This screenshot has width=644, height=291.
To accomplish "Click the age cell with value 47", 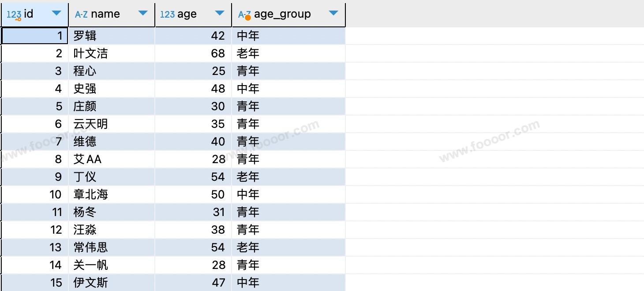I will (193, 283).
